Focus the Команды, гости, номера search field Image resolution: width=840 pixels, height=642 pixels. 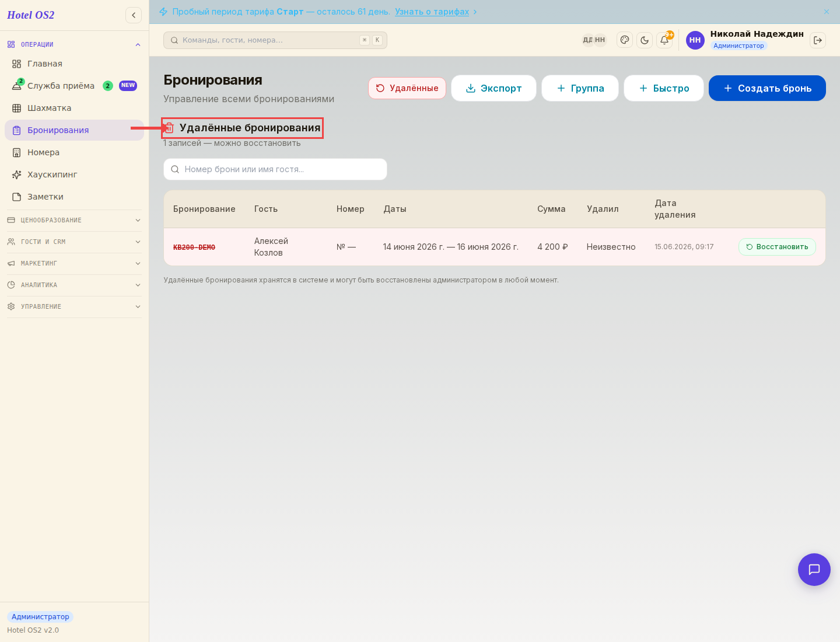(x=275, y=40)
